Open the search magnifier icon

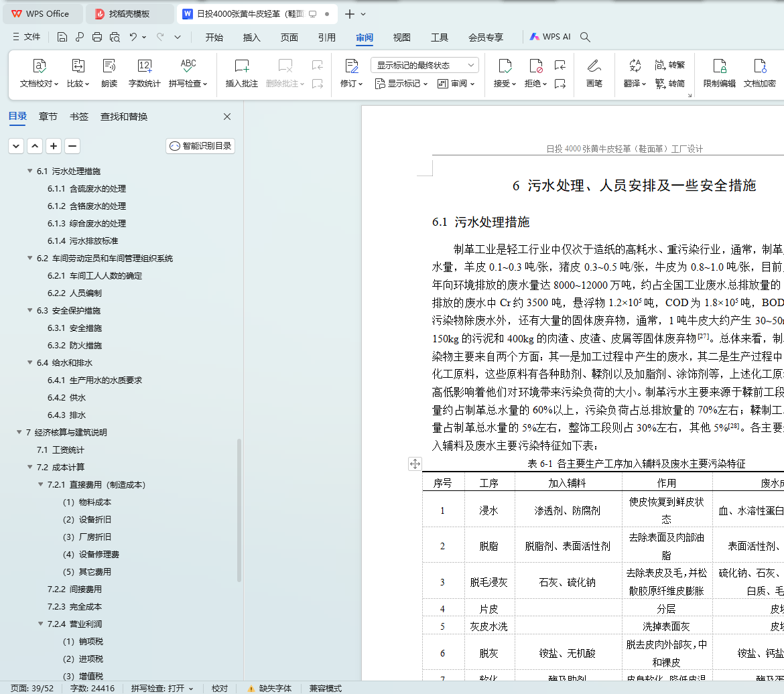[x=585, y=37]
